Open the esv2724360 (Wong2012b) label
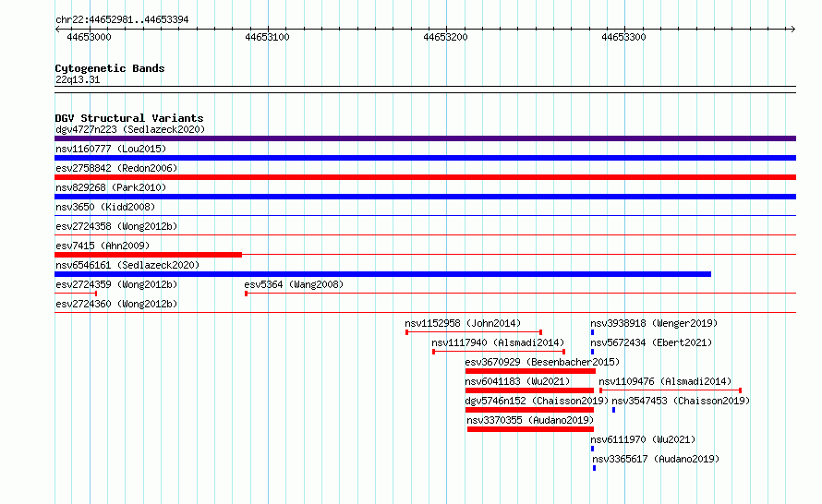The height and width of the screenshot is (504, 822). tap(116, 304)
